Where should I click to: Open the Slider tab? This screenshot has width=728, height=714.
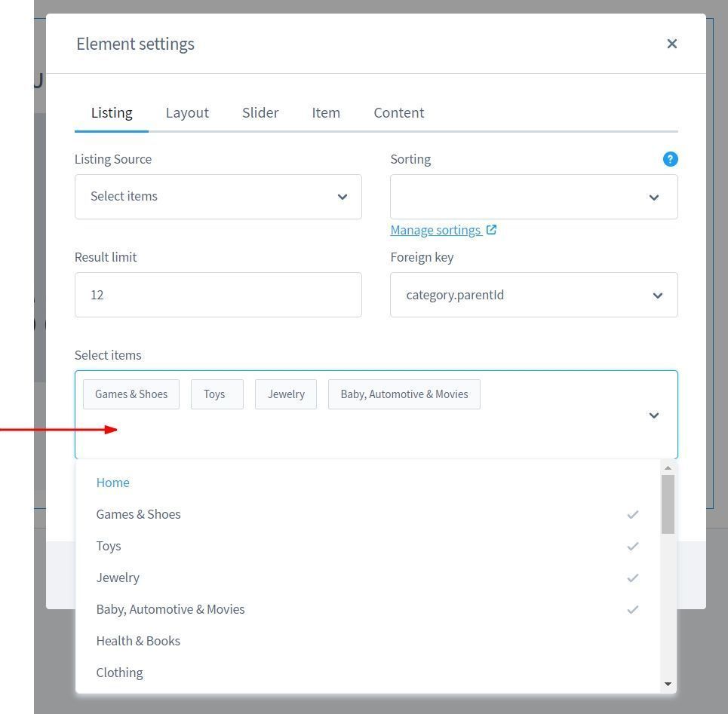[x=260, y=112]
